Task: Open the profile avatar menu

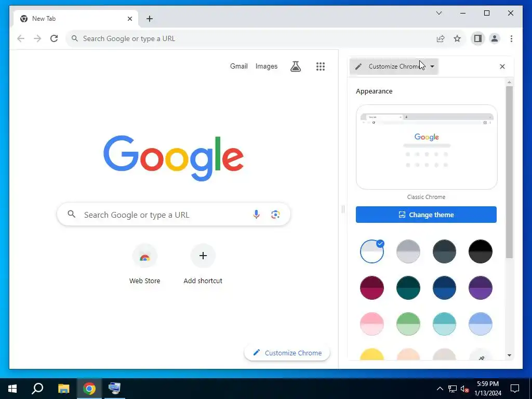Action: click(x=495, y=38)
